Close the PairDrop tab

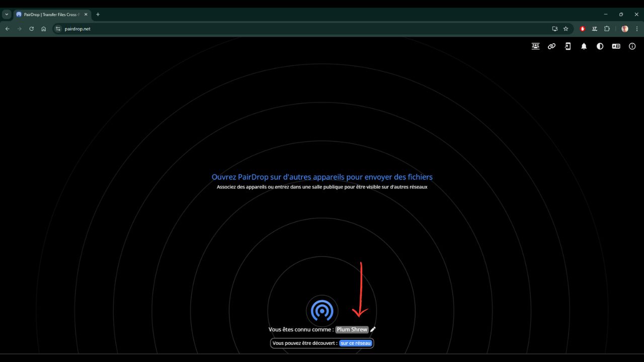tap(86, 15)
